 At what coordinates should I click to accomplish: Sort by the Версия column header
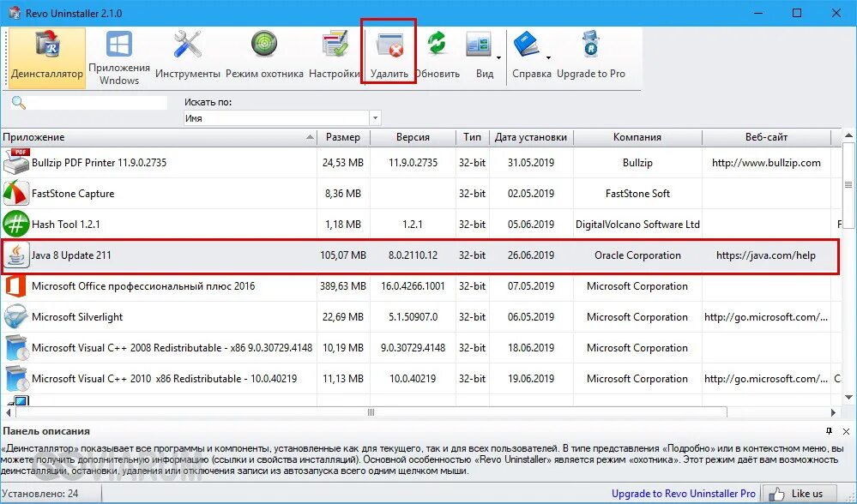413,137
